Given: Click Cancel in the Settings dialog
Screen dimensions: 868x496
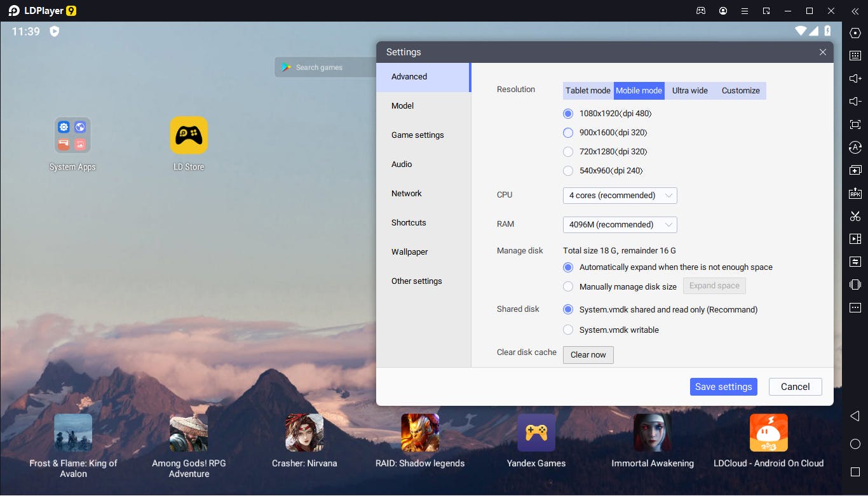Looking at the screenshot, I should (x=796, y=387).
